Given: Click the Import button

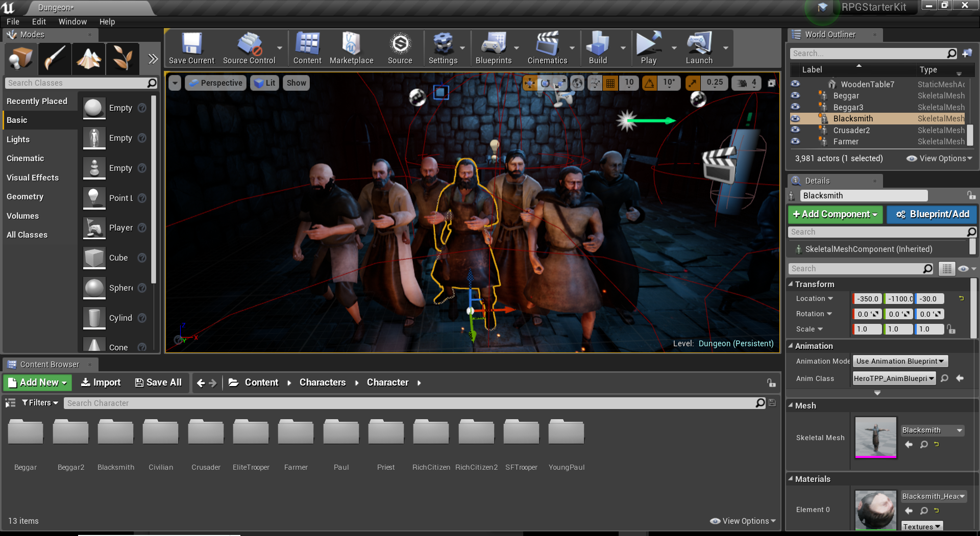Looking at the screenshot, I should click(101, 382).
